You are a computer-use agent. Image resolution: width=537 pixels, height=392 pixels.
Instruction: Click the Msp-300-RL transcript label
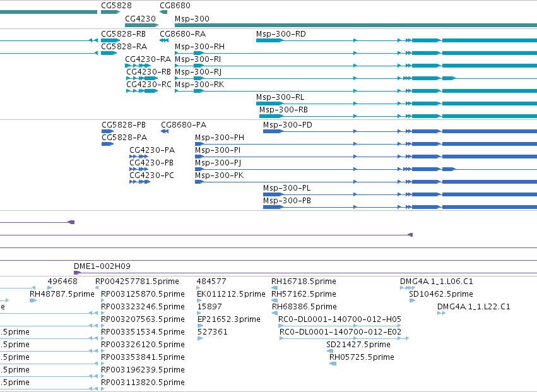click(x=280, y=97)
